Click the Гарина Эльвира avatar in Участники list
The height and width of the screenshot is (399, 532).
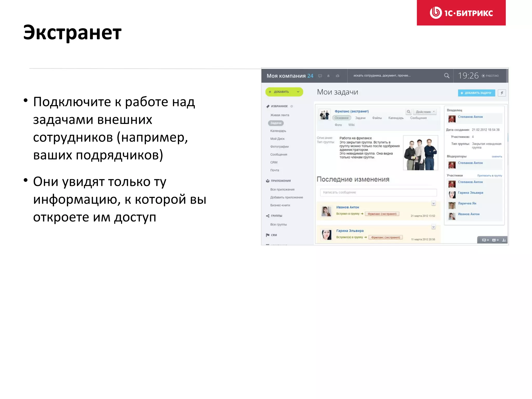tap(452, 195)
